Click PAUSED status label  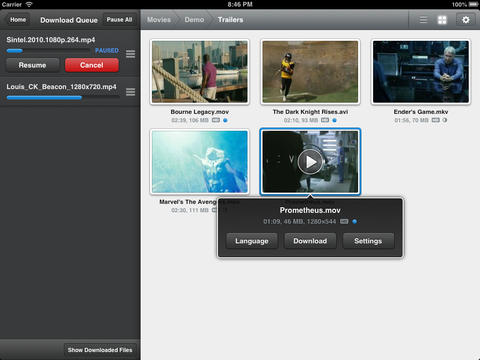coord(107,50)
